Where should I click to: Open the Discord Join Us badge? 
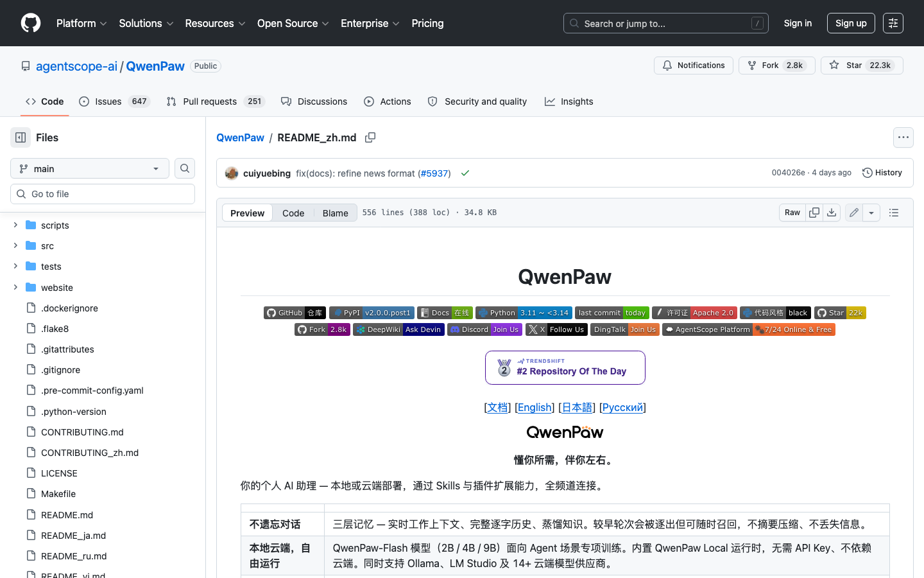pos(484,329)
